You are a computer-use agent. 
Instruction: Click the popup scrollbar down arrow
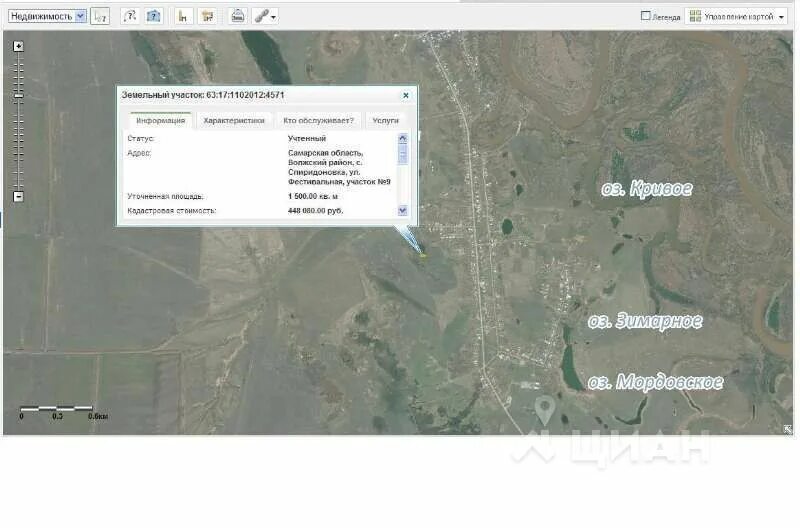coord(403,210)
